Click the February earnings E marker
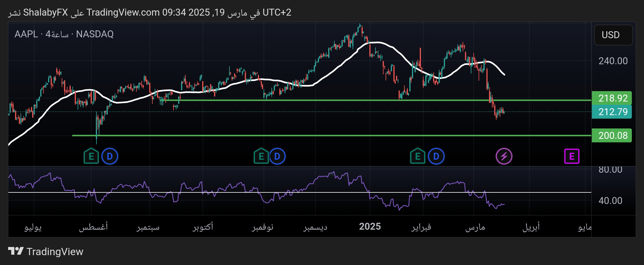 click(x=418, y=156)
